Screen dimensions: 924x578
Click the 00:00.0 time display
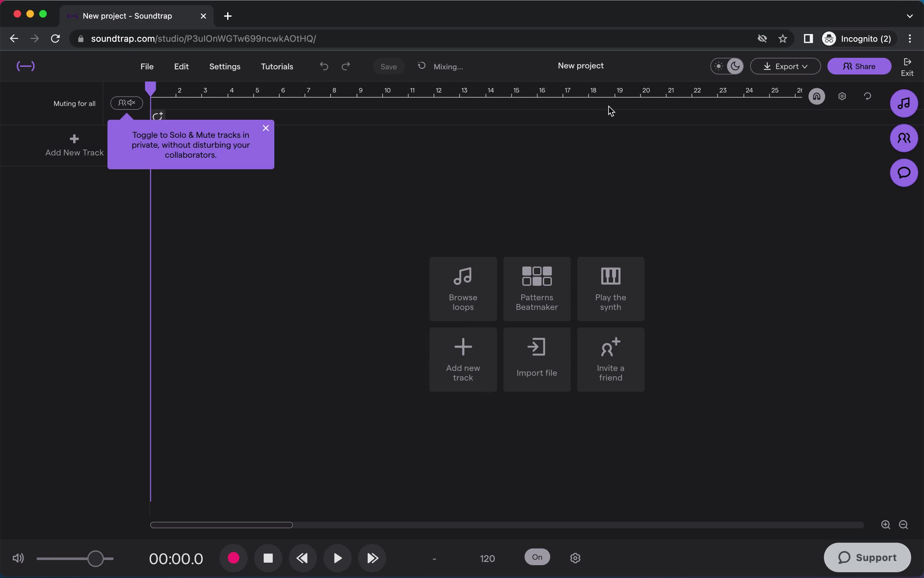(176, 558)
